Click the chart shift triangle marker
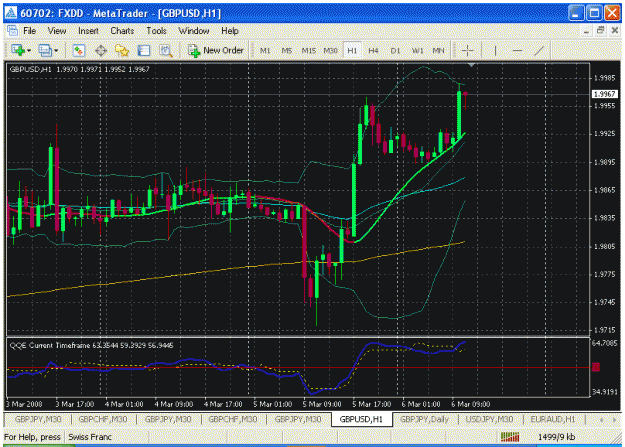The image size is (625, 447). coord(471,65)
